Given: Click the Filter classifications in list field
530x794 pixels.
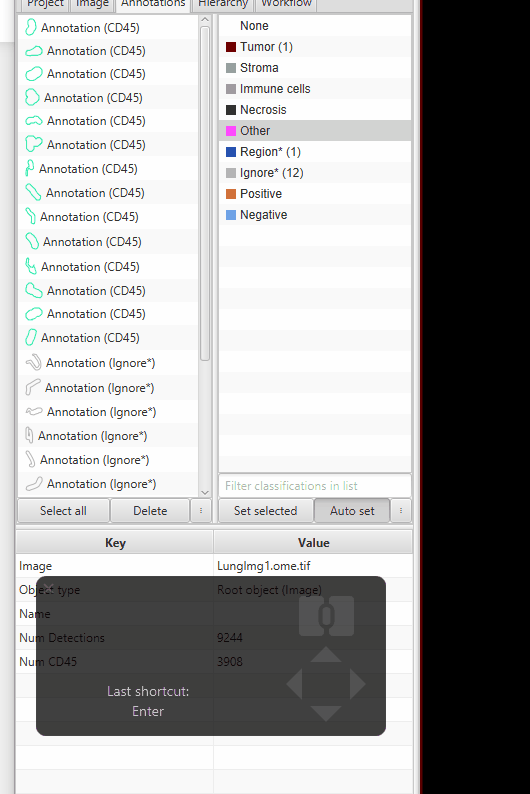Looking at the screenshot, I should click(x=315, y=486).
